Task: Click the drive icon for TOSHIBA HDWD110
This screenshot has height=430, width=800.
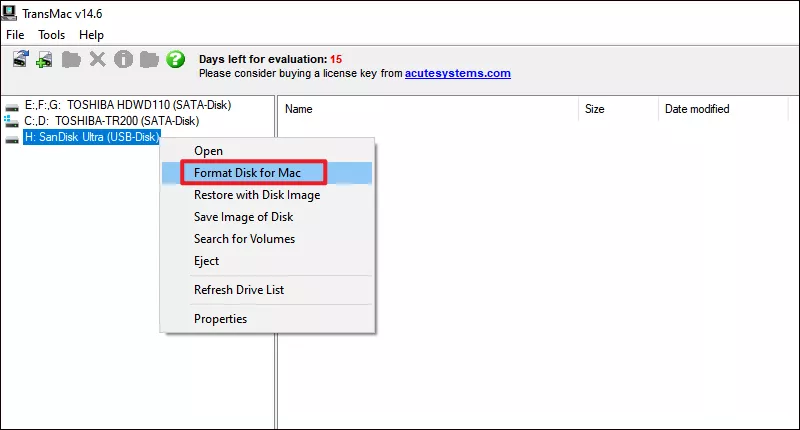Action: click(x=12, y=107)
